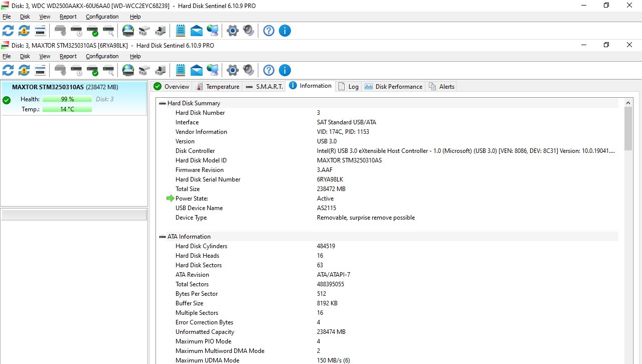Open the Disk Performance tab
This screenshot has width=642, height=364.
(394, 87)
